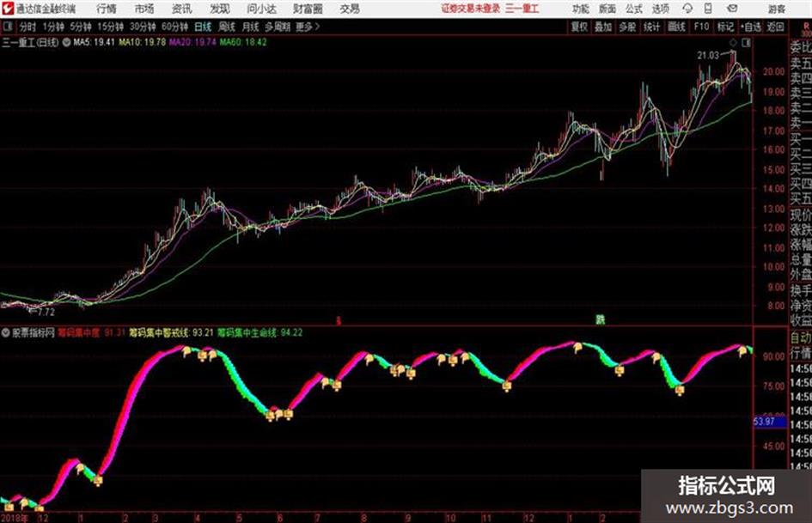Toggle the left sidebar panel icon
Image resolution: width=812 pixels, height=523 pixels.
point(7,27)
